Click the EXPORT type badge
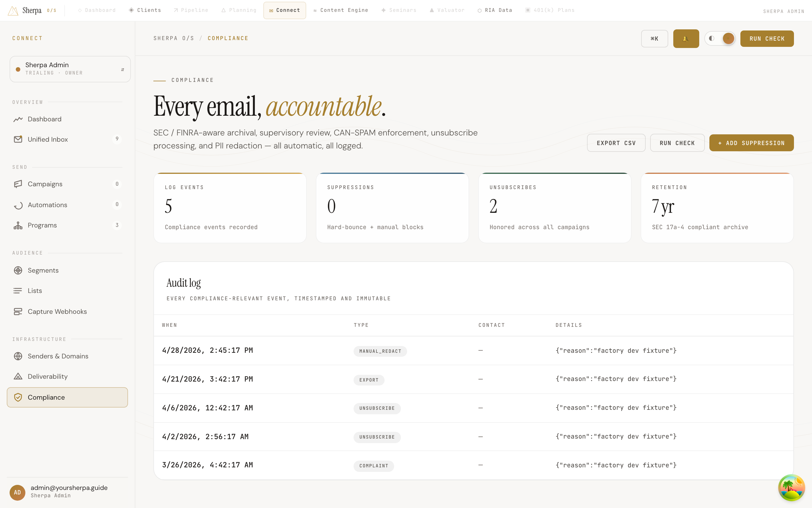Screen dimensions: 812x508 [x=369, y=380]
